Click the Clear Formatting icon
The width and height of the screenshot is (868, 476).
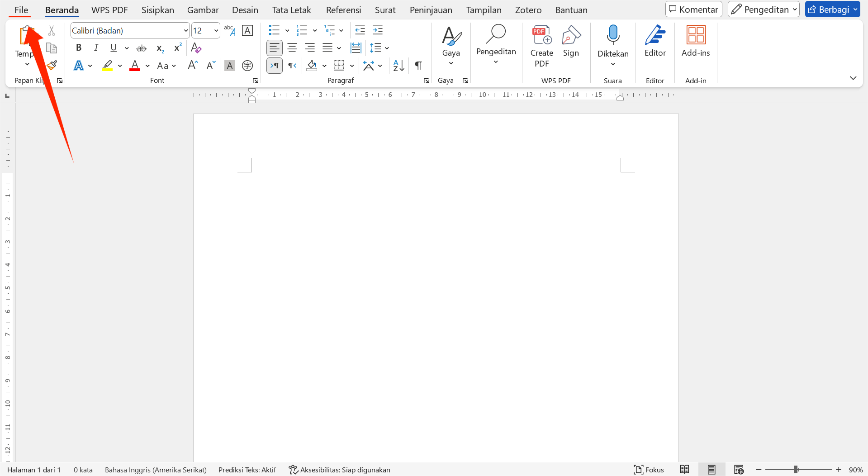pyautogui.click(x=196, y=48)
